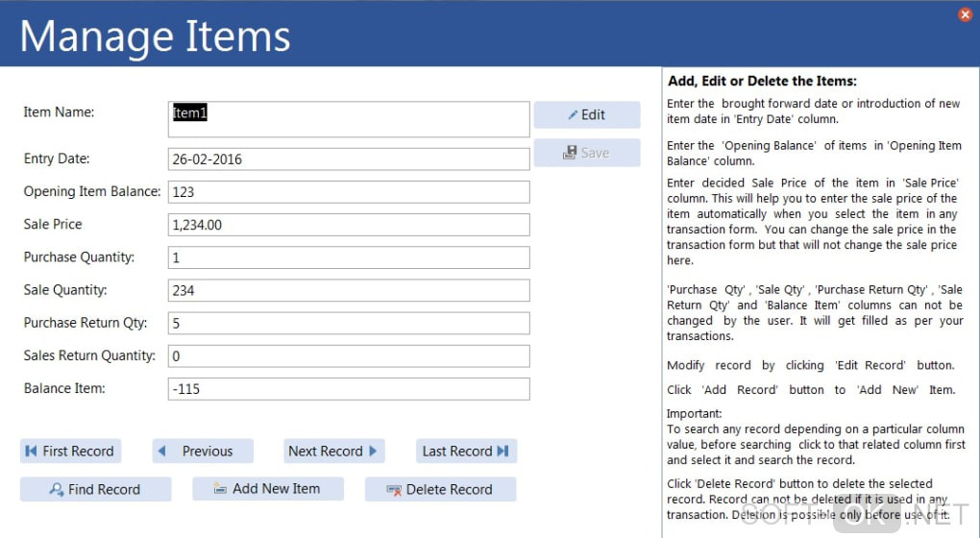Close the Manage Items window
980x538 pixels.
click(x=965, y=14)
